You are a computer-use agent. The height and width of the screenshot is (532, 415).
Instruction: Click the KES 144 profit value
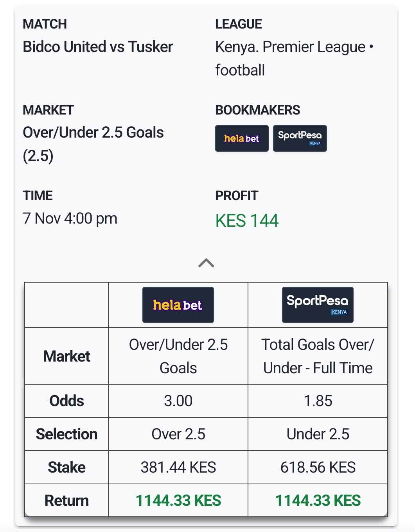[x=246, y=221]
